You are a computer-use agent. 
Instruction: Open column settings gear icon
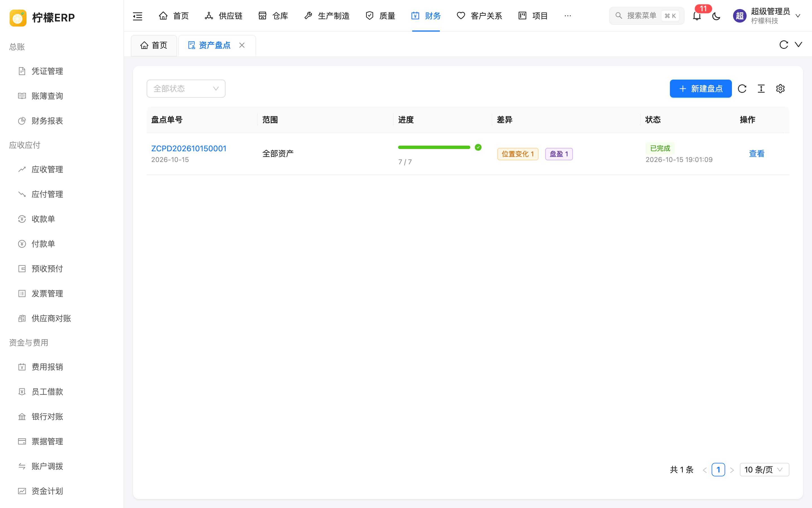click(x=780, y=89)
